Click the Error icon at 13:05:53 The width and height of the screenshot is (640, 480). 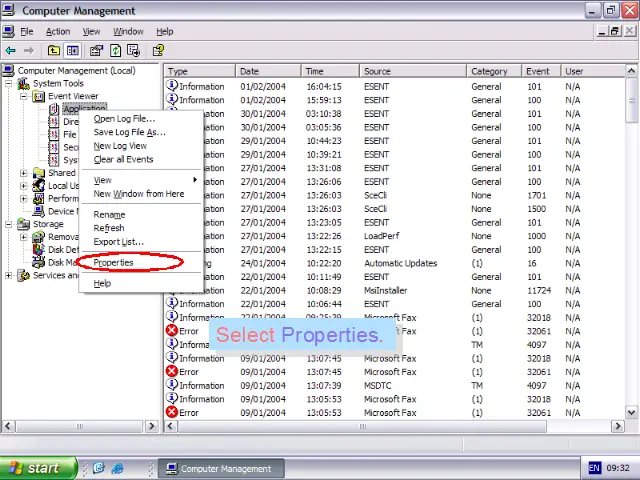[172, 412]
